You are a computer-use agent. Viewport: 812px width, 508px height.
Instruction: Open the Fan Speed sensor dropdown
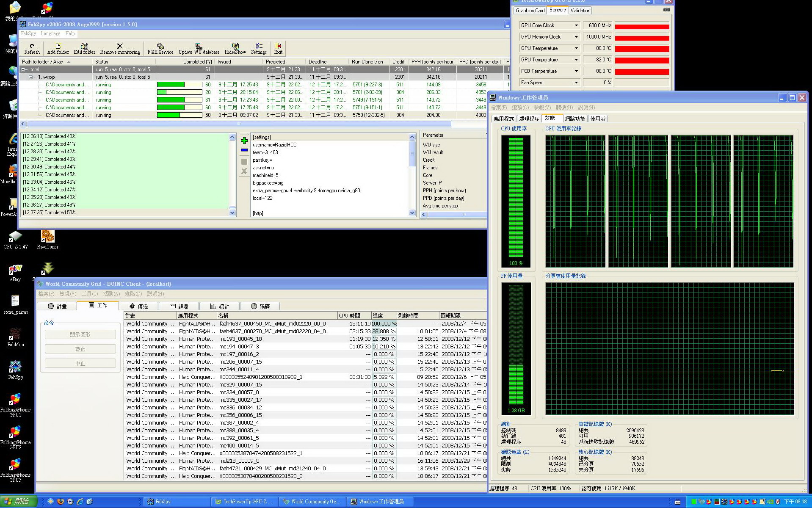[x=576, y=83]
